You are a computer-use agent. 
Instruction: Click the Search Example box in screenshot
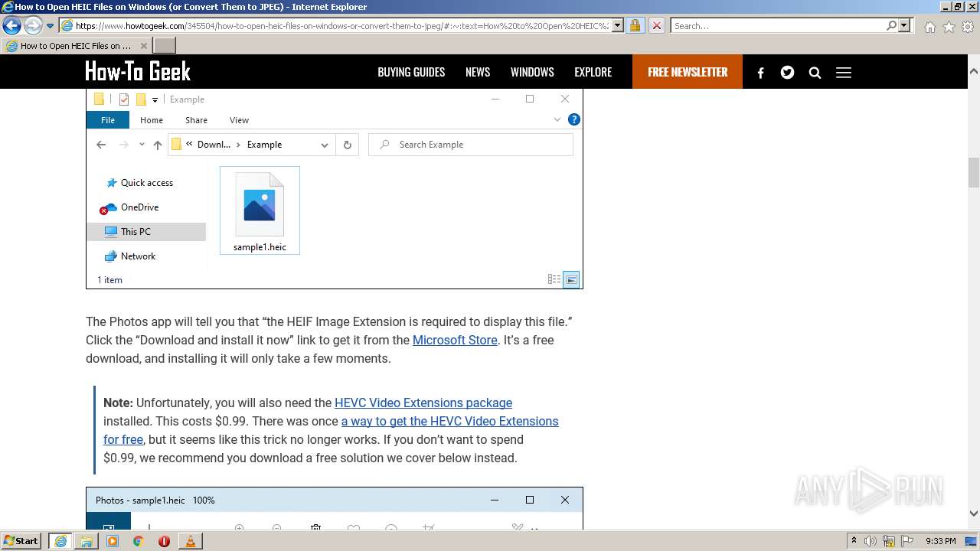pos(471,145)
